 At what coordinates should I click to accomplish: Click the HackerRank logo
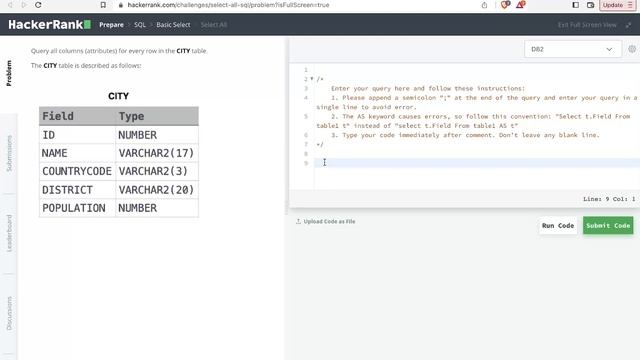(x=49, y=24)
